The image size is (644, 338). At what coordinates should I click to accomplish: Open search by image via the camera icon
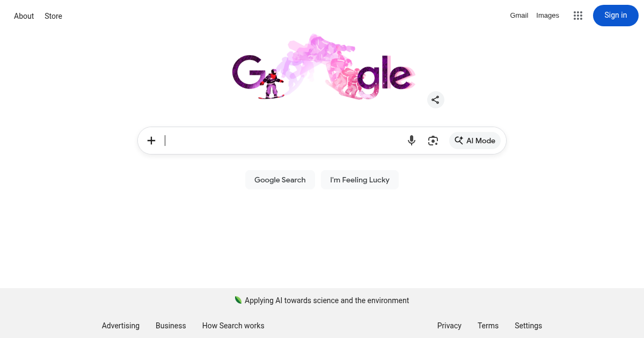[x=433, y=141]
